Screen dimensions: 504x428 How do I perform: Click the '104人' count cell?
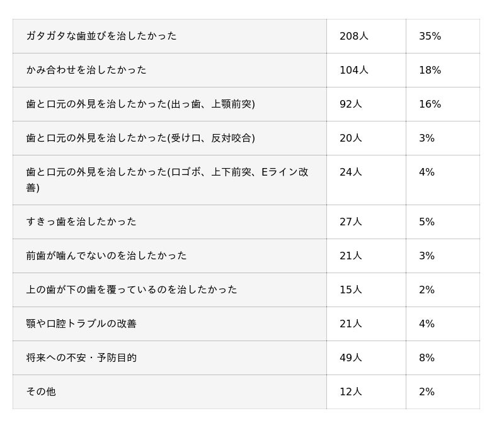[353, 70]
